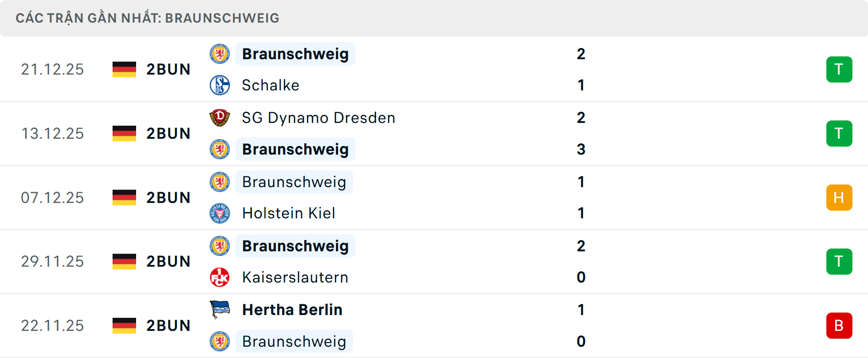Open the Schalke team link
This screenshot has height=358, width=868.
coord(270,85)
